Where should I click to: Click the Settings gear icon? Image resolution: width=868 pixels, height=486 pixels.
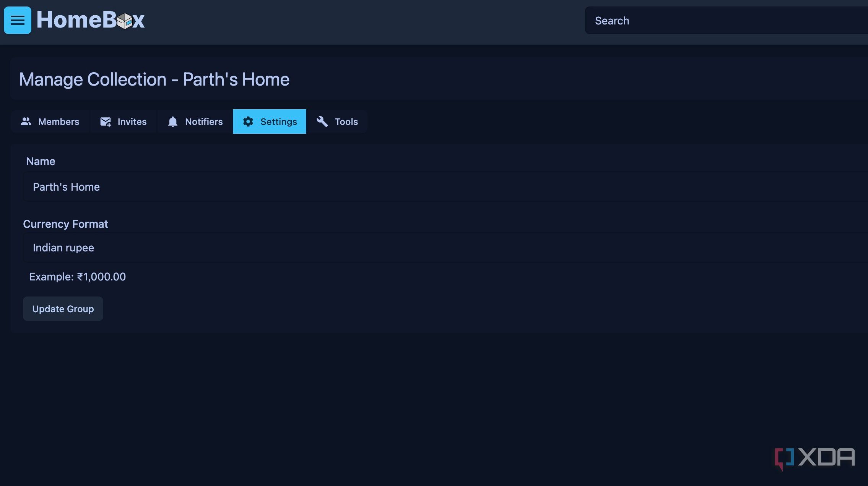point(248,122)
